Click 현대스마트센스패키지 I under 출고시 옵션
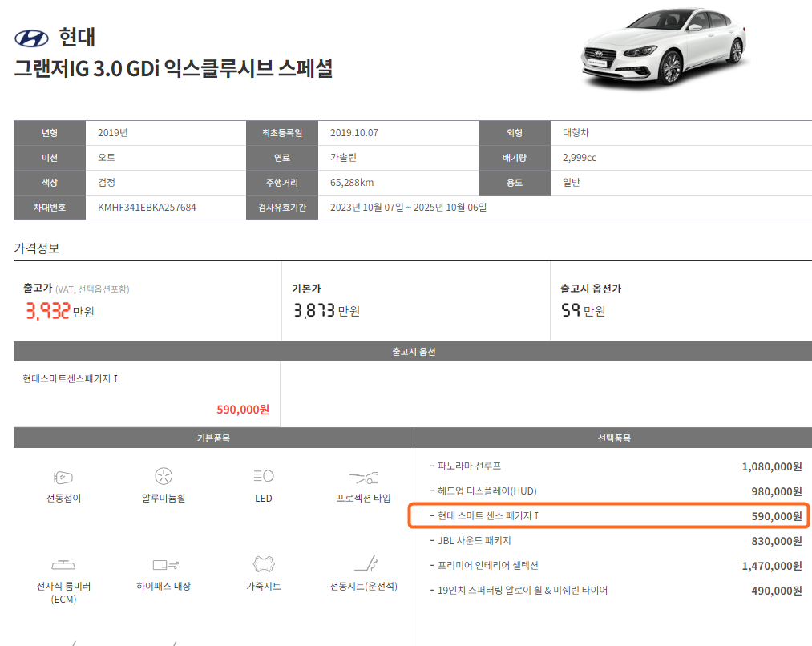The image size is (812, 646). click(70, 379)
